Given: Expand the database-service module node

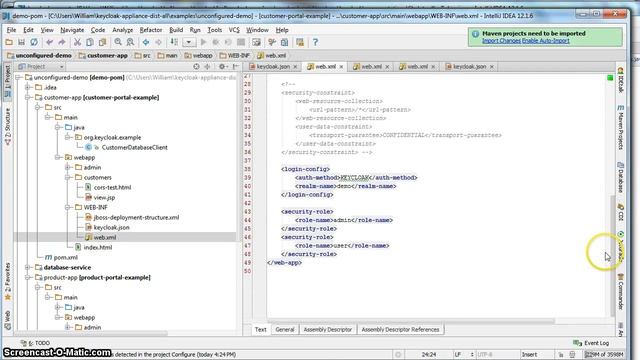Looking at the screenshot, I should pyautogui.click(x=27, y=267).
